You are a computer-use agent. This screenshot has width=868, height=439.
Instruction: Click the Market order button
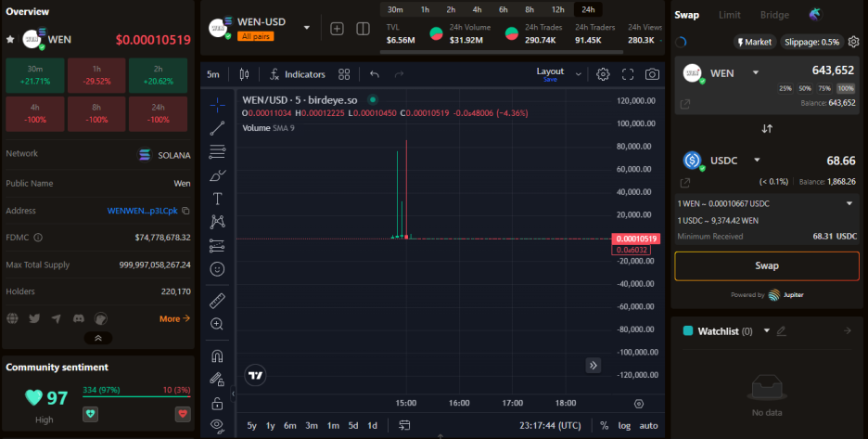754,42
